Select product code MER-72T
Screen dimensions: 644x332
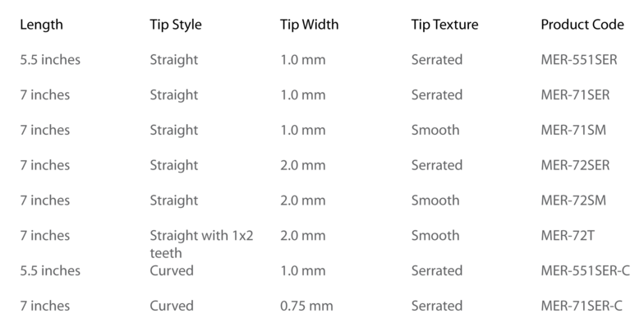(x=566, y=237)
